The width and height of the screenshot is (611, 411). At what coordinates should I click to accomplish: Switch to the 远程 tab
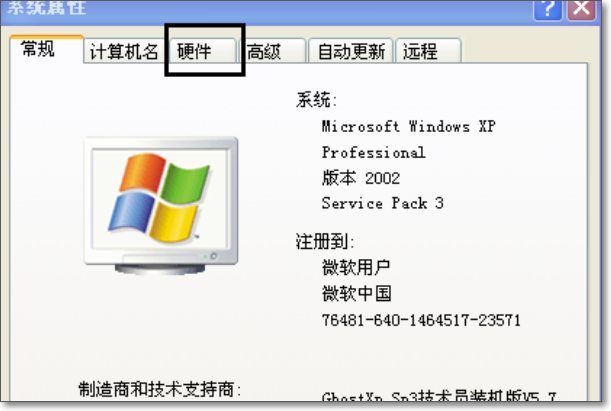pos(429,51)
